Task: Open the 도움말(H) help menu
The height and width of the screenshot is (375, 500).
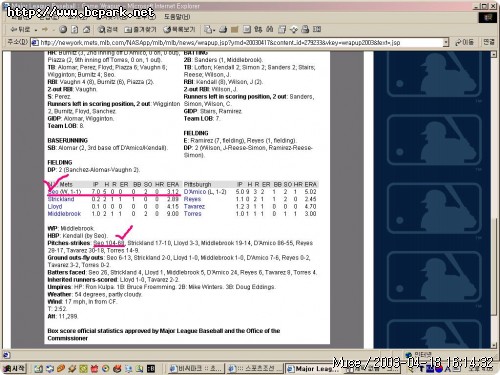Action: 177,17
